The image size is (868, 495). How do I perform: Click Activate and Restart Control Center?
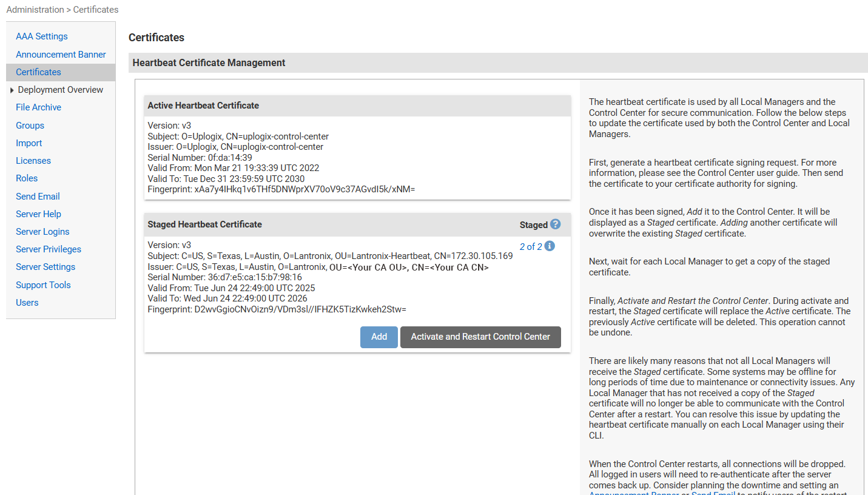pos(480,337)
